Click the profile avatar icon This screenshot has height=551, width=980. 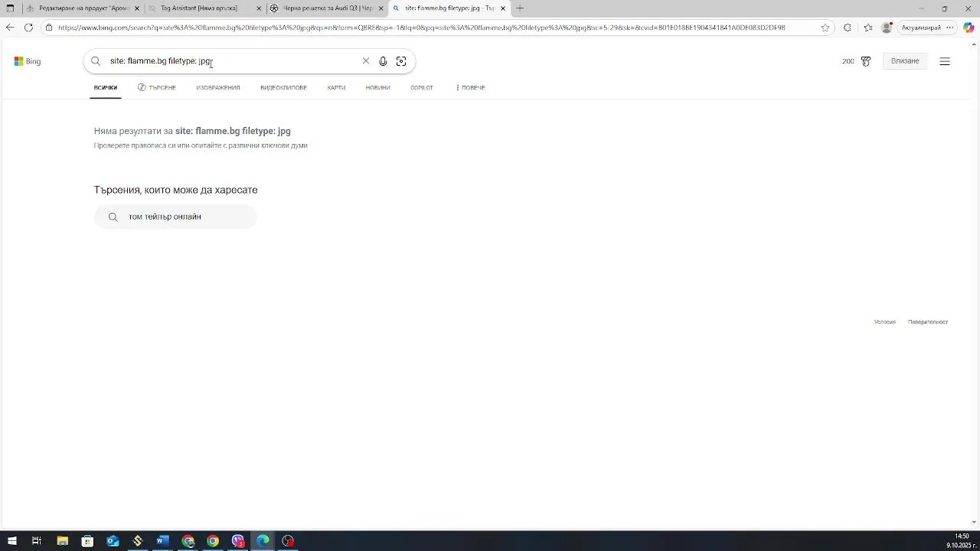tap(887, 28)
